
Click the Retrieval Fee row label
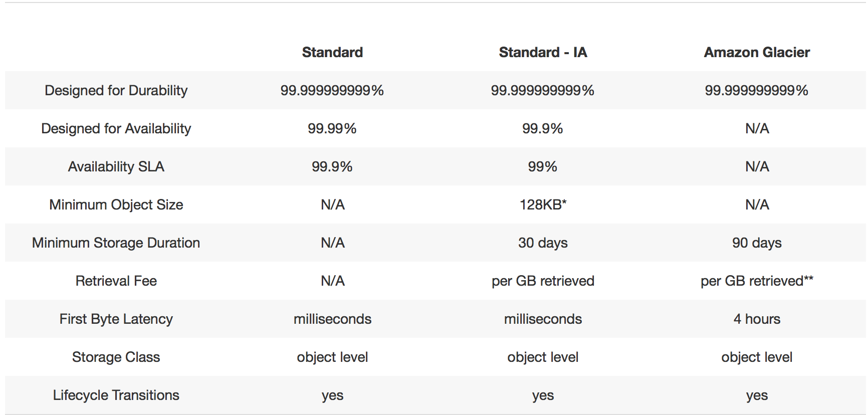click(x=116, y=281)
